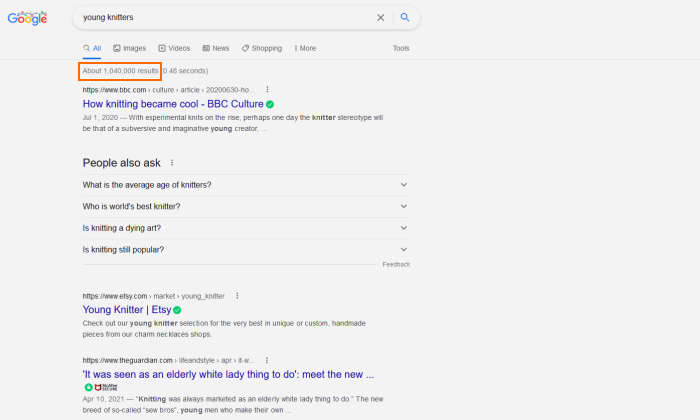The image size is (700, 420).
Task: Click About 1,040,000 results text
Action: pos(120,71)
